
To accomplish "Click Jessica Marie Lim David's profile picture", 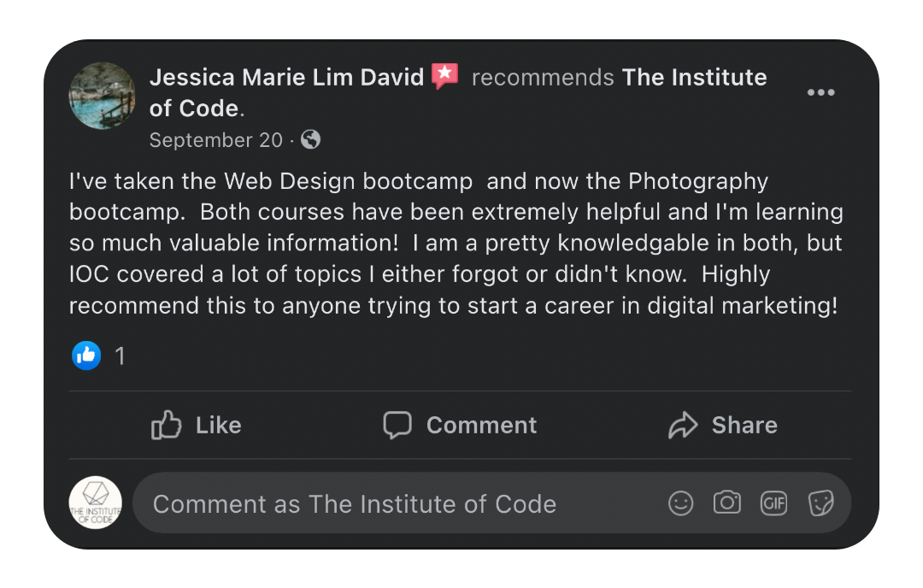I will pos(102,95).
